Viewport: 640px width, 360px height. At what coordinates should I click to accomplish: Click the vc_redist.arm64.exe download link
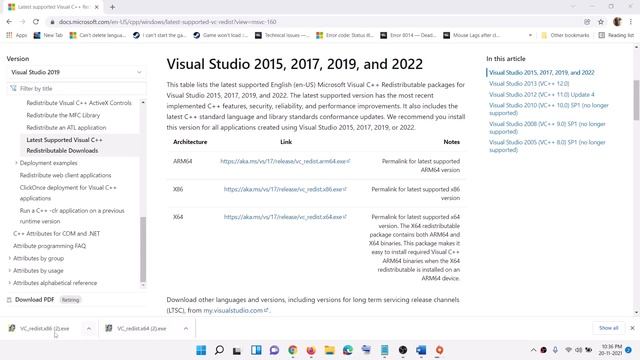[285, 161]
